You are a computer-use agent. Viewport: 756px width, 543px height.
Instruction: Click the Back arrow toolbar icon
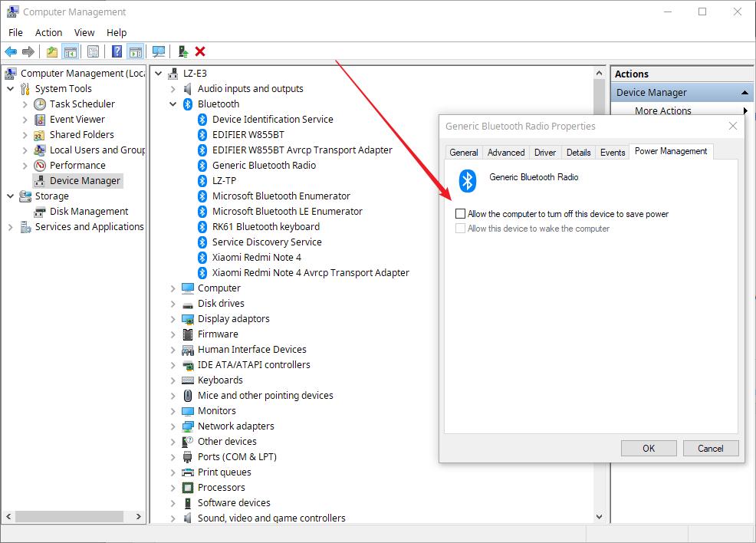coord(11,51)
